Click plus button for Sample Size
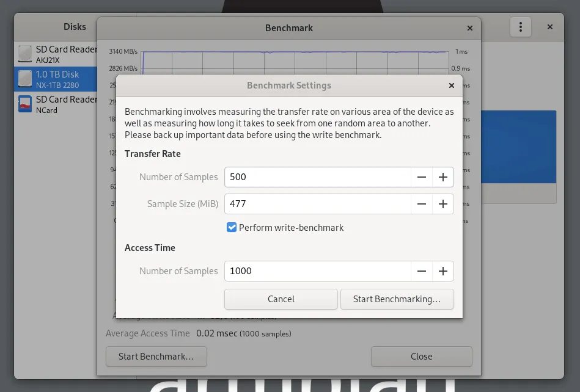 click(x=443, y=204)
